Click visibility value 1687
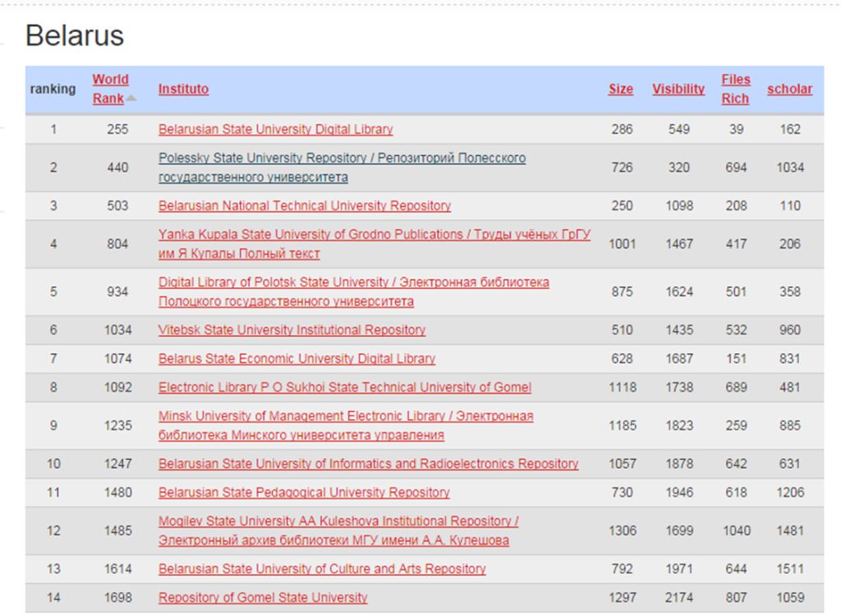841x616 pixels. (x=679, y=358)
